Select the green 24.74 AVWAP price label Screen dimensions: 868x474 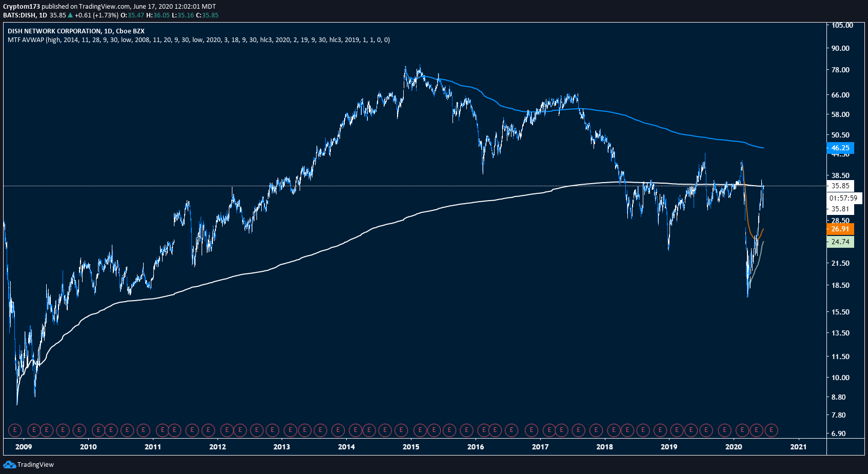(x=840, y=242)
